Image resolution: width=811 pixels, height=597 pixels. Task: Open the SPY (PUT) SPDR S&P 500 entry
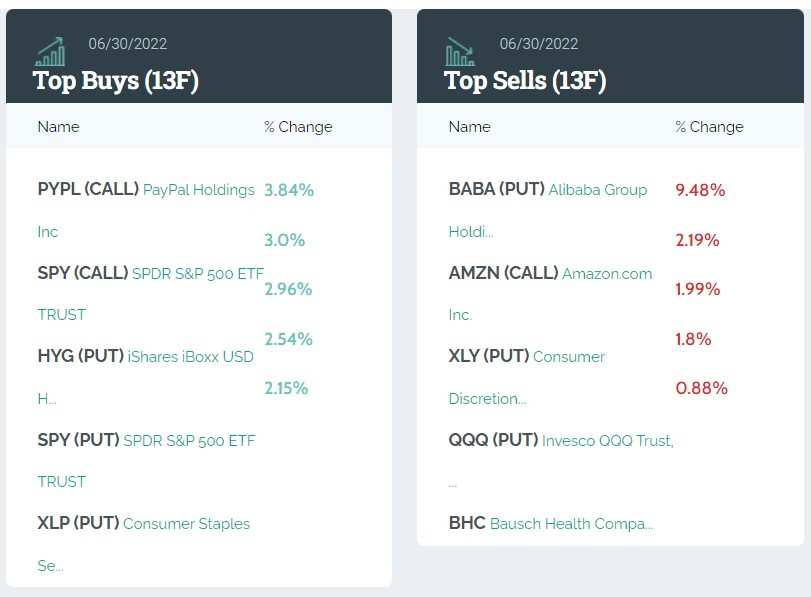click(x=146, y=460)
